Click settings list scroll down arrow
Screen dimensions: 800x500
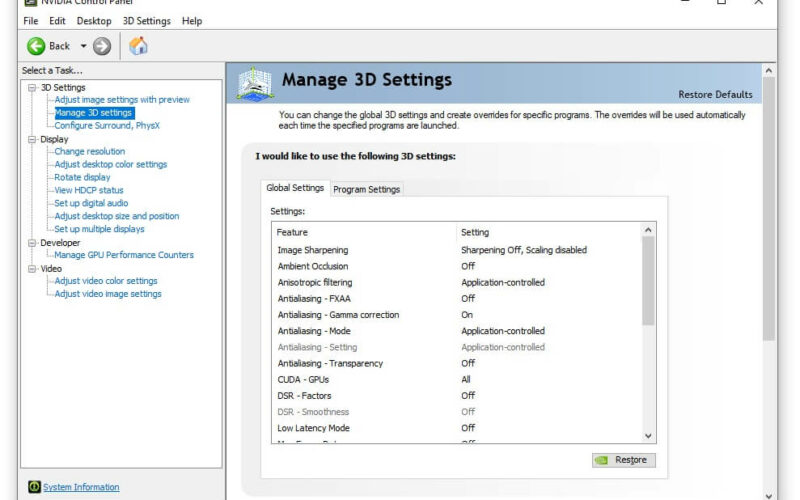(648, 436)
